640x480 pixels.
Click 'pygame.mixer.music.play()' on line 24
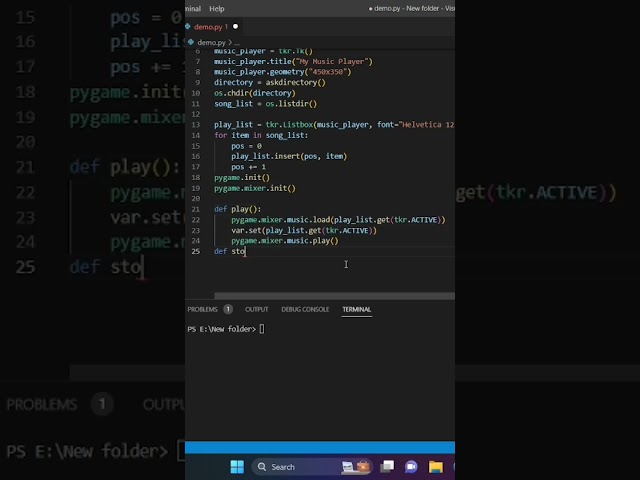285,241
